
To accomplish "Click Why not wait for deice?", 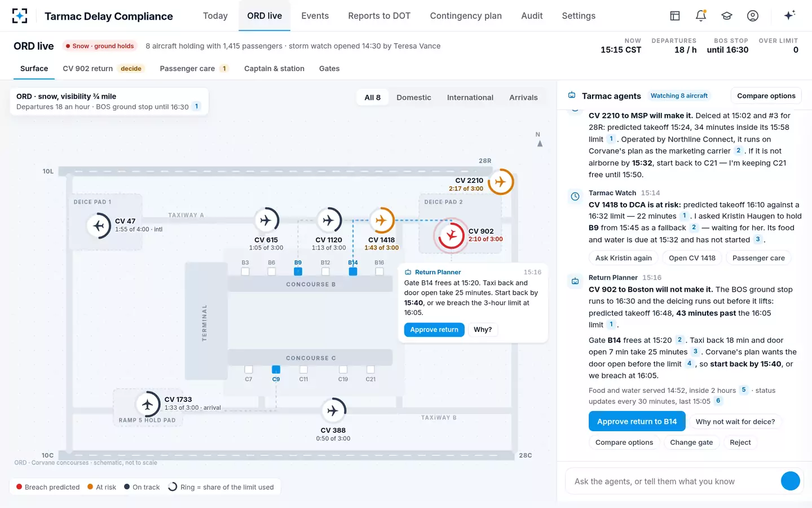I will pyautogui.click(x=735, y=422).
